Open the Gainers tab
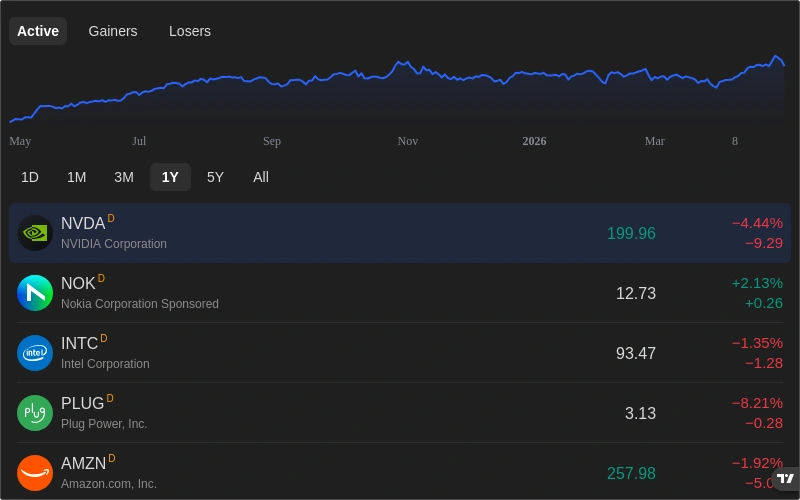 pos(113,31)
